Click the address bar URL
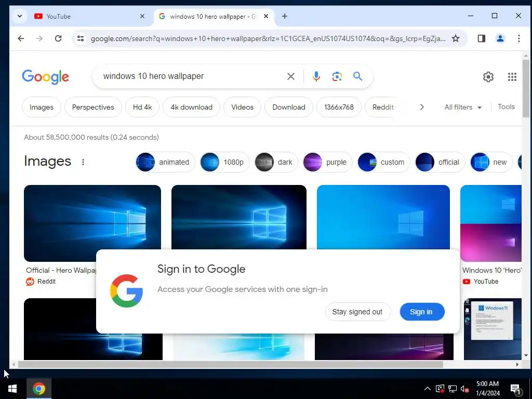Screen dimensions: 532x399 pos(268,38)
